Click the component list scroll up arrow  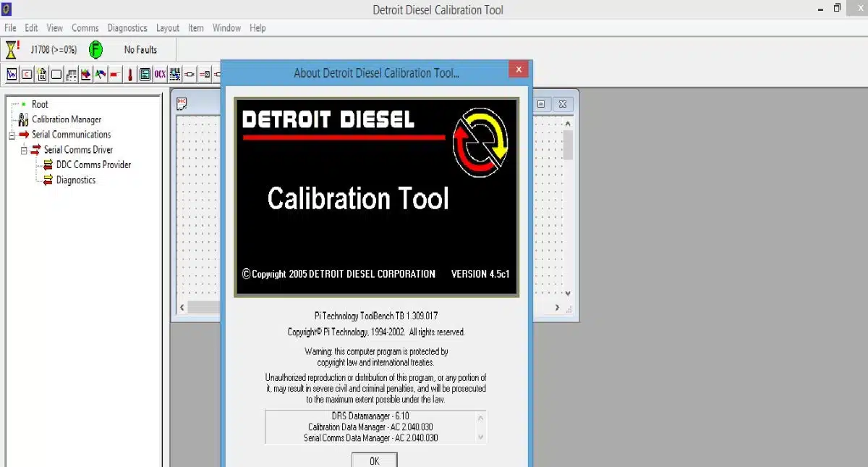[x=480, y=417]
